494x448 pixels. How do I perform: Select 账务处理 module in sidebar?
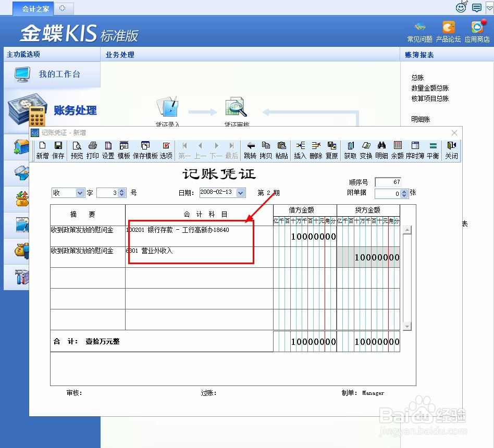pos(52,110)
